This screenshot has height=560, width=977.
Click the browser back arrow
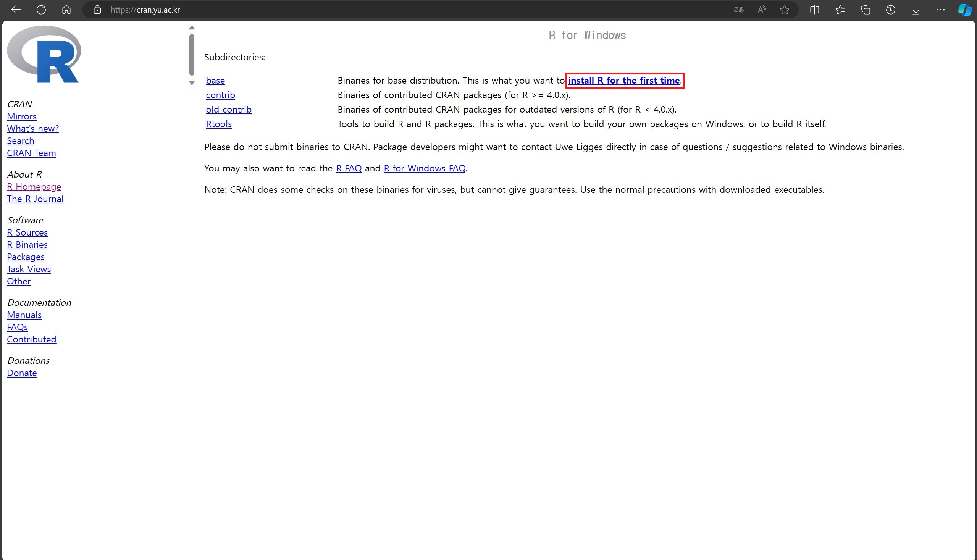click(x=16, y=10)
